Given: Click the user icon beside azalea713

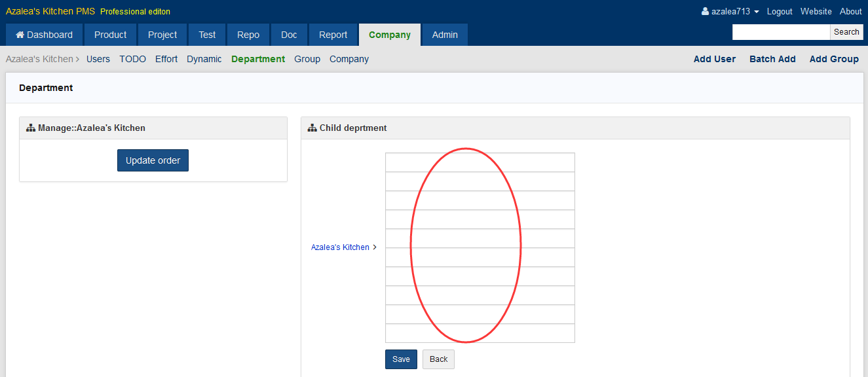Looking at the screenshot, I should pyautogui.click(x=705, y=12).
